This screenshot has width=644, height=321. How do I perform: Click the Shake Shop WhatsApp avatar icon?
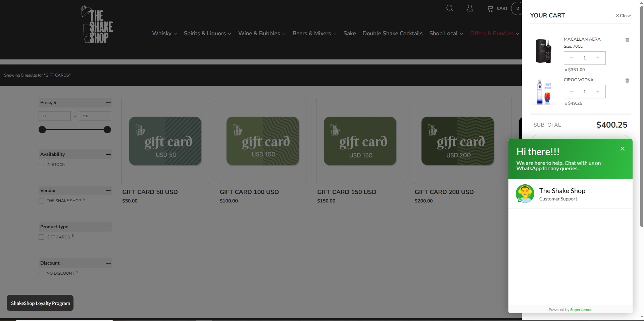pyautogui.click(x=525, y=193)
